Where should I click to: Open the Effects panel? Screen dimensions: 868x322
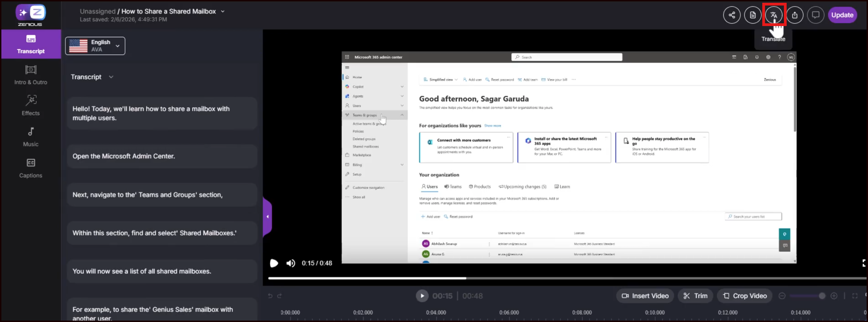coord(31,106)
